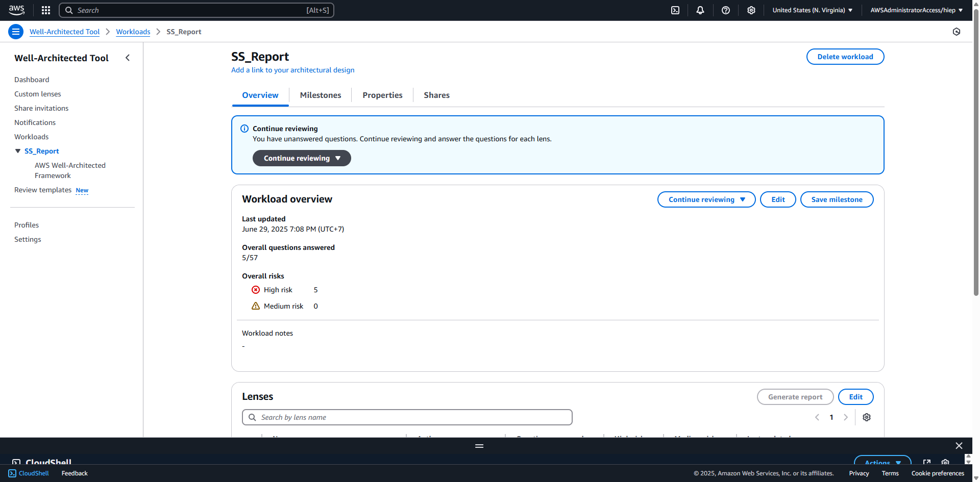The image size is (980, 482).
Task: Collapse the SS_Report tree item
Action: [x=18, y=151]
